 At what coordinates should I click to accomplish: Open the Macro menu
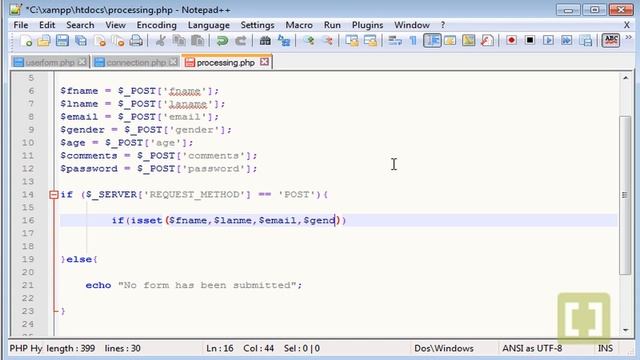[299, 25]
